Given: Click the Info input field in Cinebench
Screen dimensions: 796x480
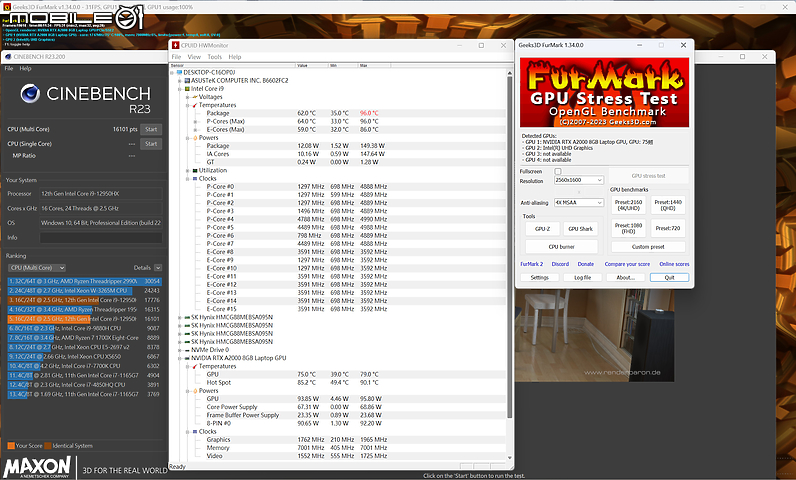Looking at the screenshot, I should (x=101, y=237).
